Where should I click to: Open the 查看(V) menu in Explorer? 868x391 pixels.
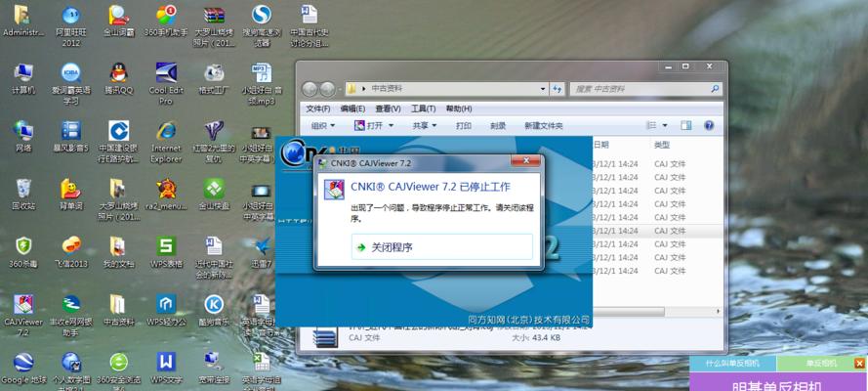coord(388,109)
